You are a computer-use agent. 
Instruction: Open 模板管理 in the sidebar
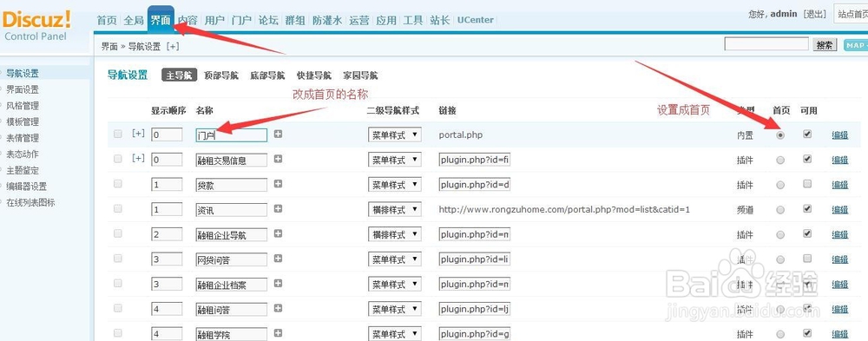click(23, 121)
